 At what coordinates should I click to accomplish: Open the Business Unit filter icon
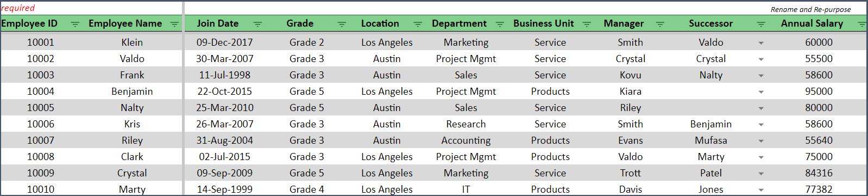(587, 24)
